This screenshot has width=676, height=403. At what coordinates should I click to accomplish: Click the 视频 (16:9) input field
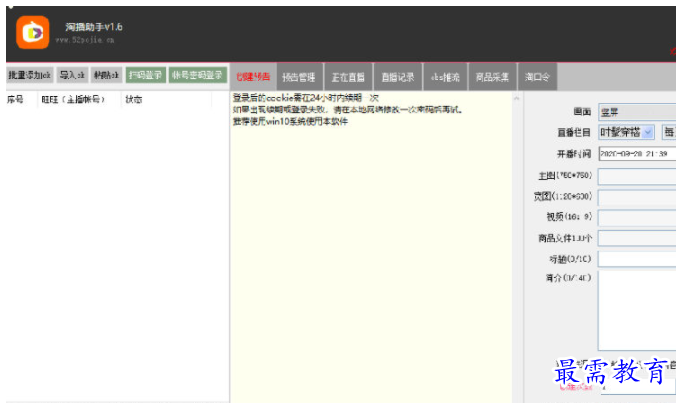pos(637,218)
